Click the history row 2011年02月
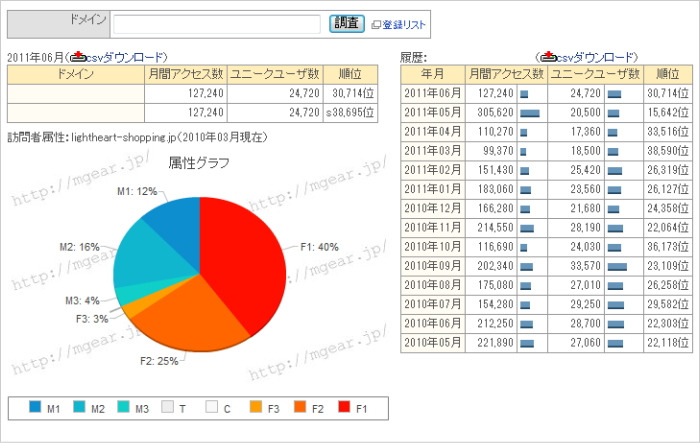Image resolution: width=700 pixels, height=443 pixels. point(546,170)
